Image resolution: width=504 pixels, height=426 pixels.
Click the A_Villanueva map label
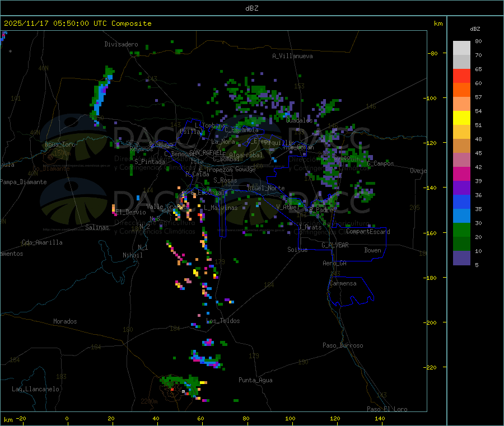tap(292, 56)
